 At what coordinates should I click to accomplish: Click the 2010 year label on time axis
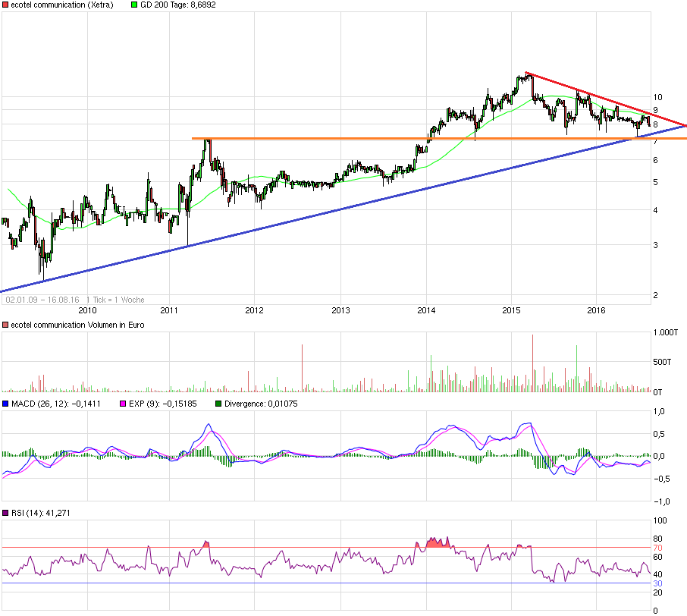pyautogui.click(x=87, y=310)
